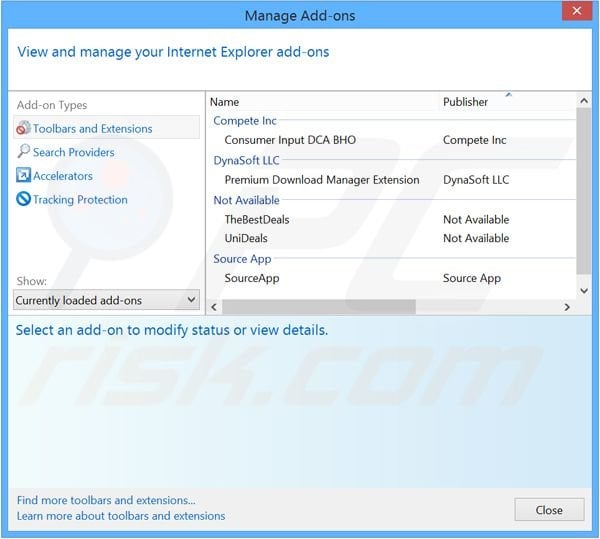The height and width of the screenshot is (539, 600).
Task: Open the Accelerators add-on type
Action: (63, 176)
